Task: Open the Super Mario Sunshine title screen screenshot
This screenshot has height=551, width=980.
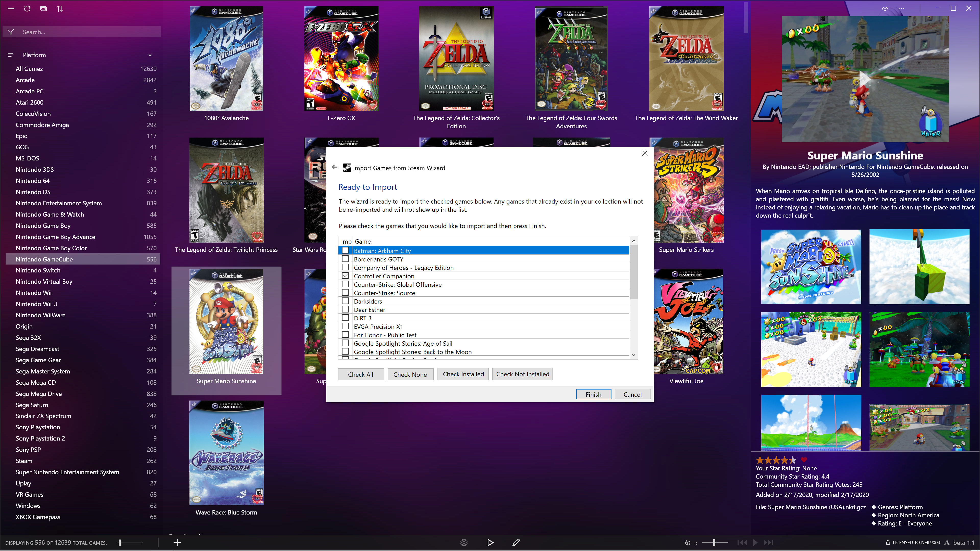Action: click(811, 267)
